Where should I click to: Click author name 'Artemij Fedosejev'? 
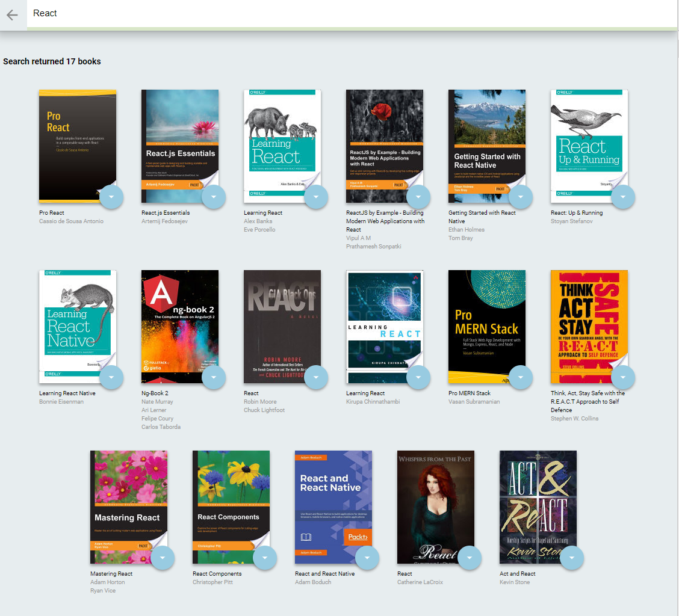coord(164,221)
